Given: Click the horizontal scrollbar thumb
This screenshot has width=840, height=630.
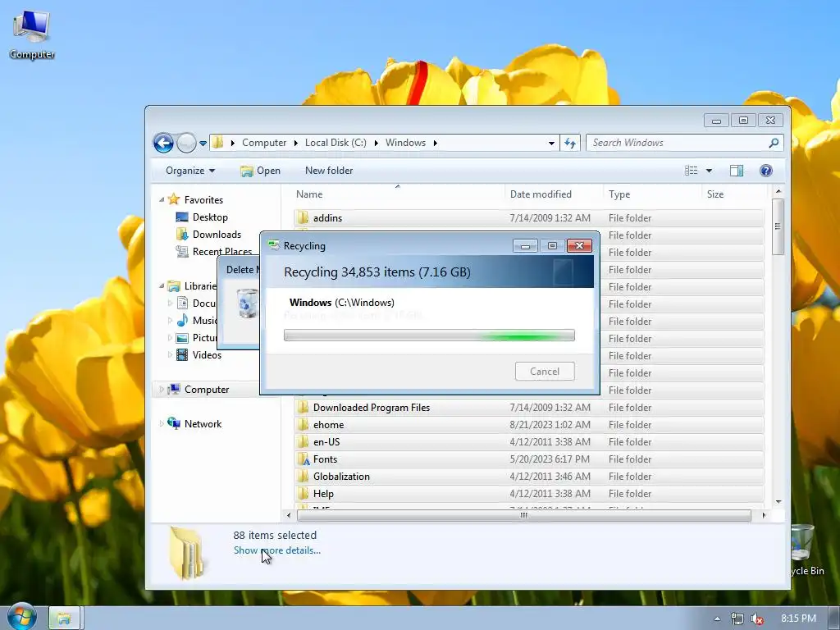Looking at the screenshot, I should (x=524, y=515).
